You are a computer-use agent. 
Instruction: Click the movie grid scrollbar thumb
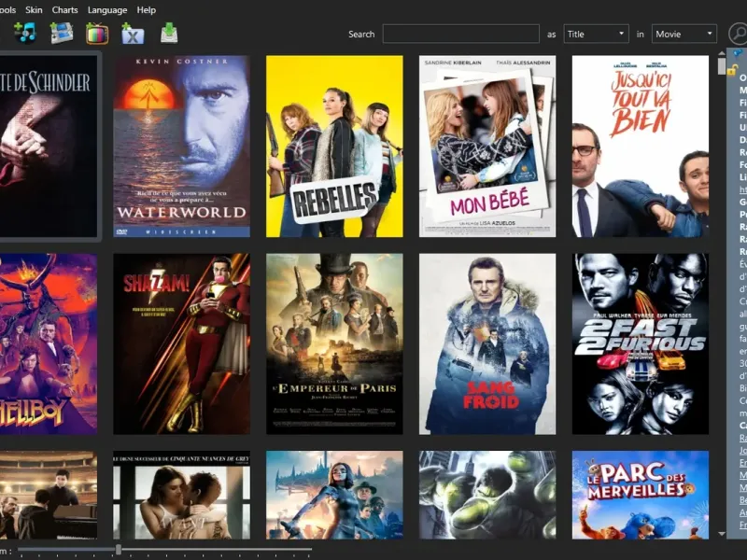tap(722, 66)
